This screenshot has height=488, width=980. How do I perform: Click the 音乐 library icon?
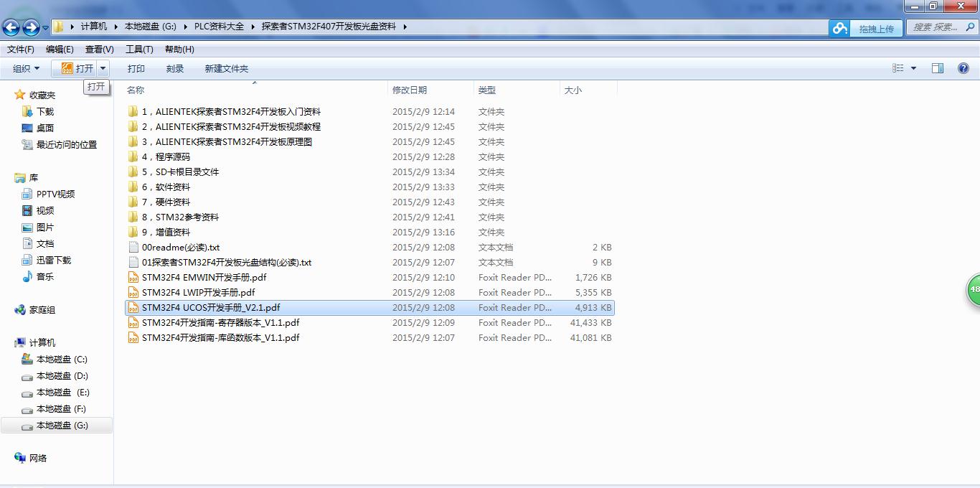click(27, 277)
